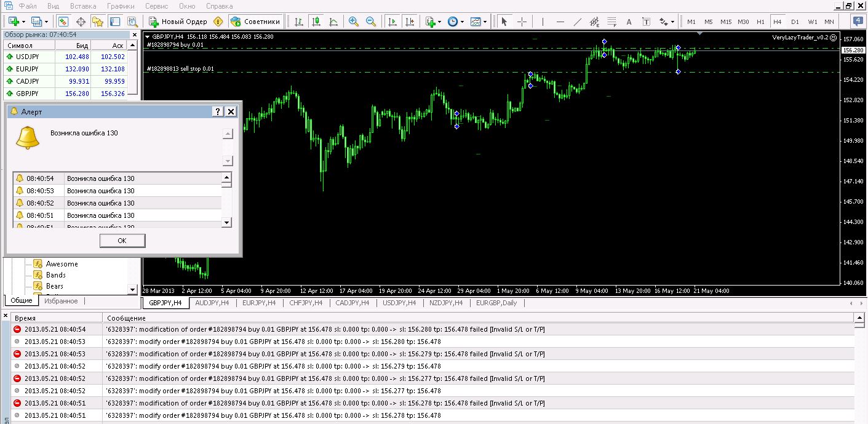Toggle the Data Window crosshair-circle icon

[x=81, y=22]
